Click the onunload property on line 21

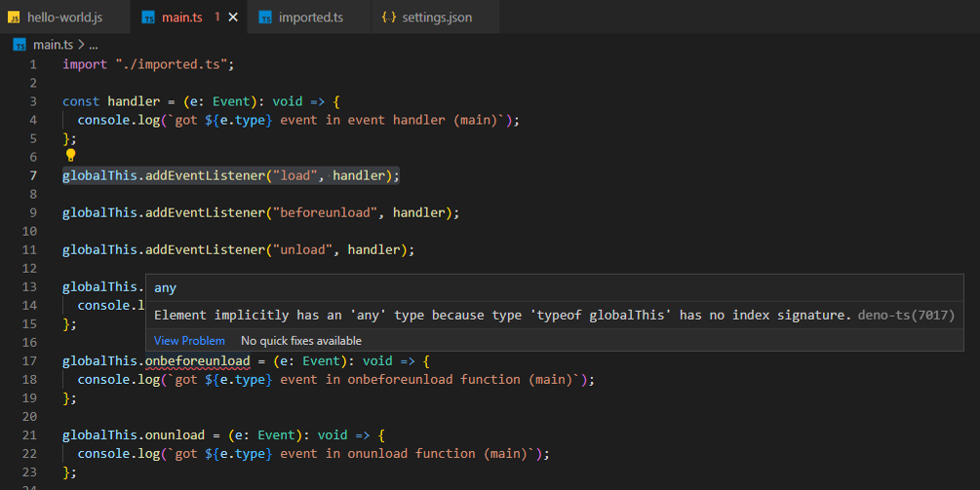tap(176, 434)
